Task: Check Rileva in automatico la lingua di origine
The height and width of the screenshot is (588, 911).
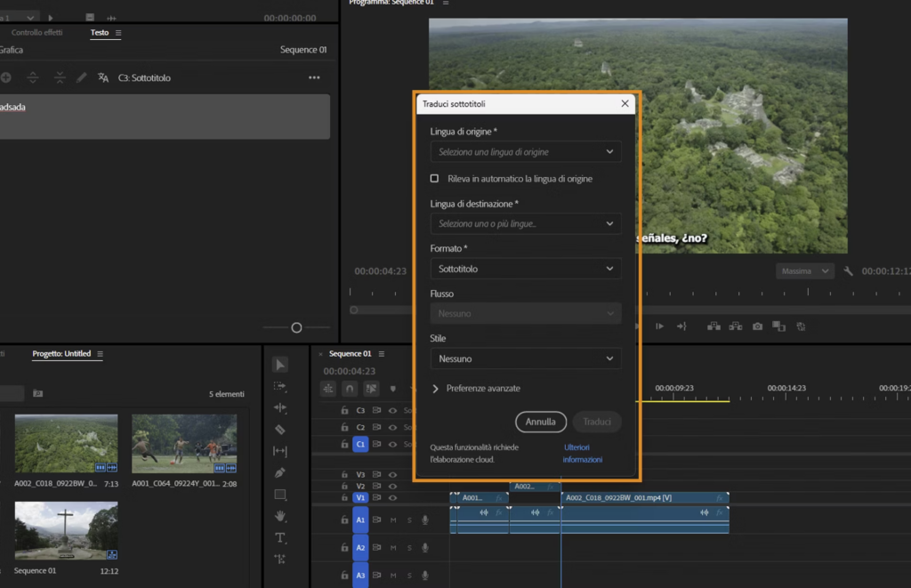Action: pos(434,179)
